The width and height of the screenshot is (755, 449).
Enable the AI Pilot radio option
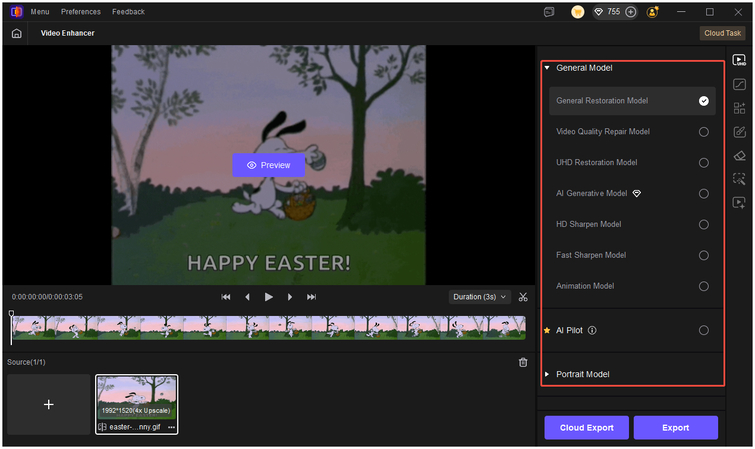703,330
